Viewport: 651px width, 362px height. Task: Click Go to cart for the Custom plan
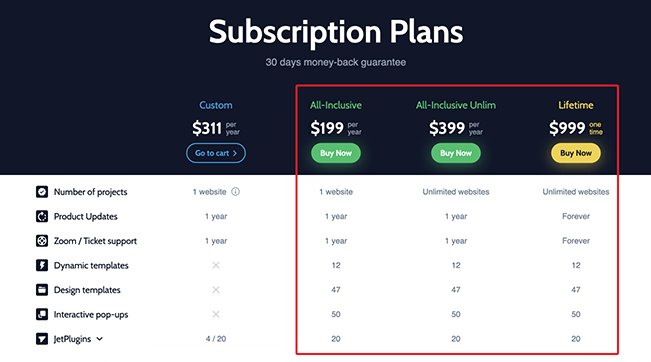click(216, 153)
